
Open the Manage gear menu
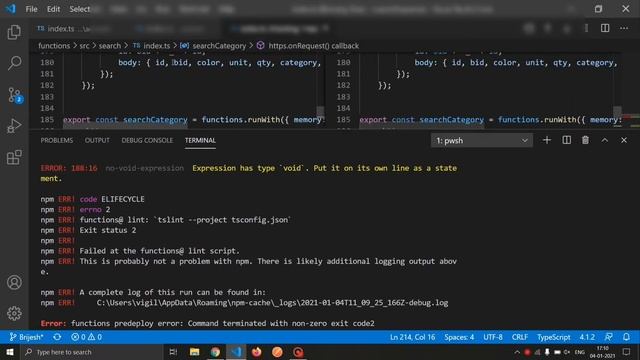click(x=14, y=313)
